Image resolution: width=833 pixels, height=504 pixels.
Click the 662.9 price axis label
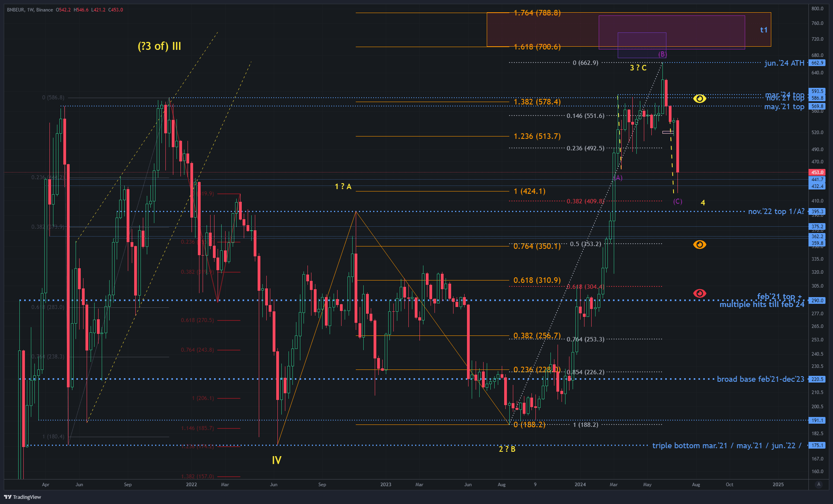(817, 63)
